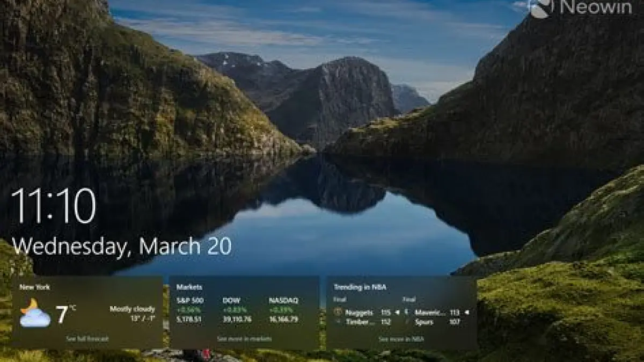
Task: Open the See full forecast link
Action: click(87, 339)
